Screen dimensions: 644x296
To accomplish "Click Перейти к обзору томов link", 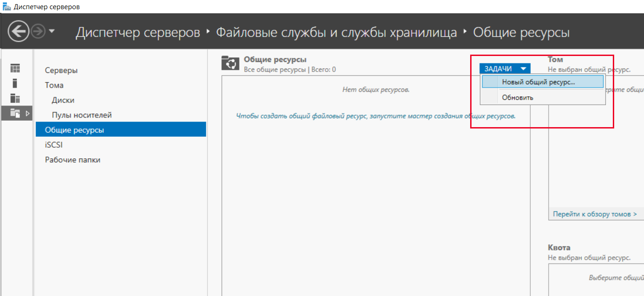I will click(x=594, y=214).
